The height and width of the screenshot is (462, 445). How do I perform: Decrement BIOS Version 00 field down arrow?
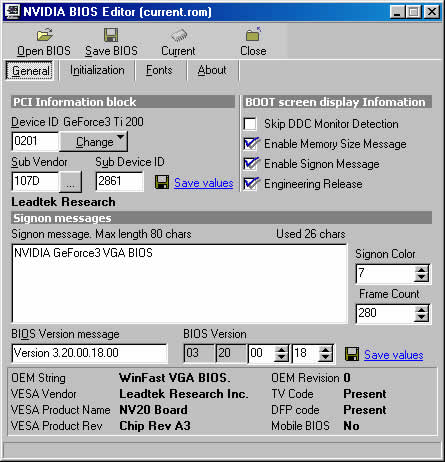point(281,358)
